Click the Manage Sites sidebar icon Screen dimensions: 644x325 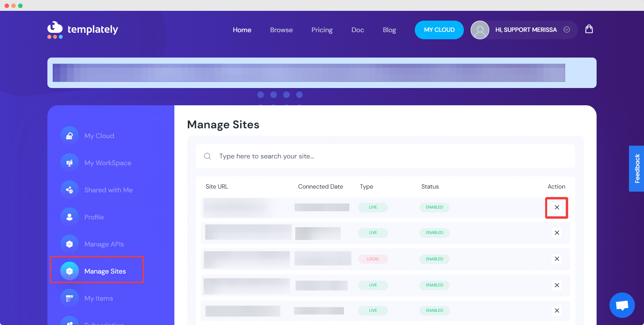click(x=69, y=271)
